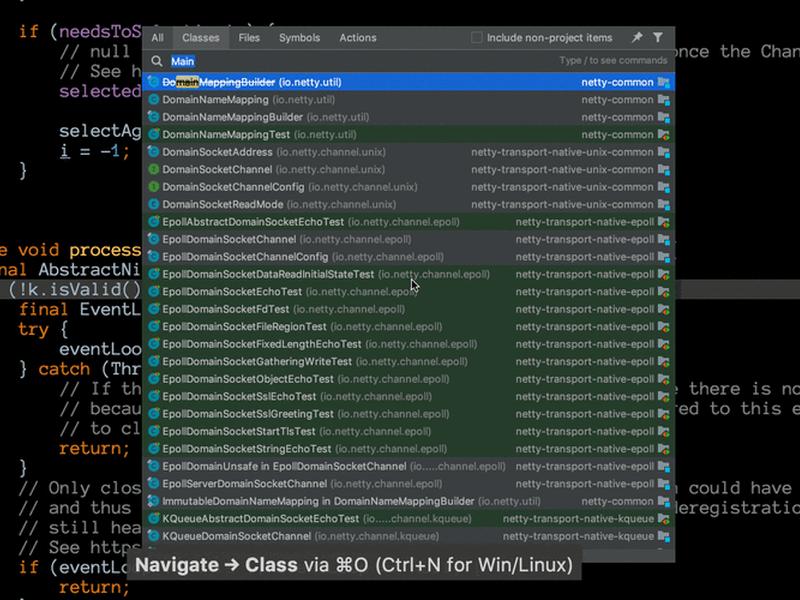Screen dimensions: 800x600
Task: Open EpollDomainSocketFdTest result
Action: pyautogui.click(x=408, y=309)
